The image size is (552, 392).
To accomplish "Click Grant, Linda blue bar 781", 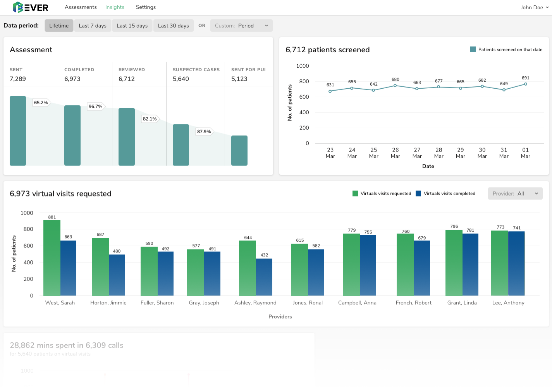I will 470,265.
